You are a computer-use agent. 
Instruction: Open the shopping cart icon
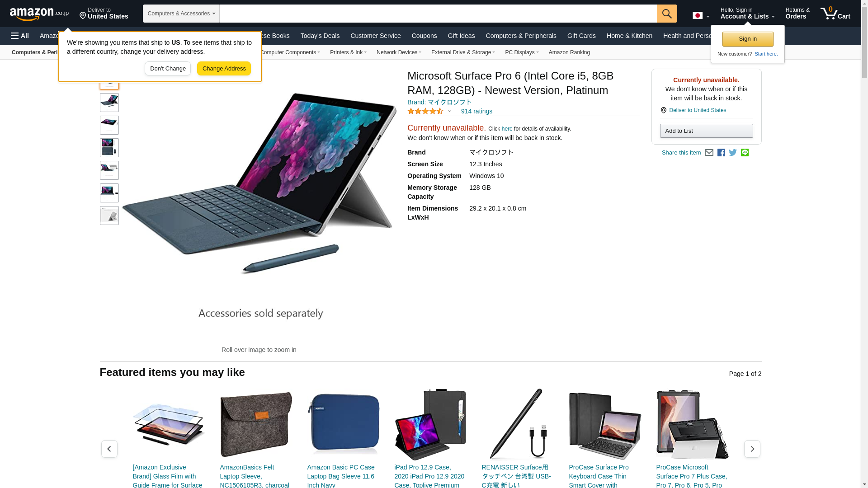835,13
